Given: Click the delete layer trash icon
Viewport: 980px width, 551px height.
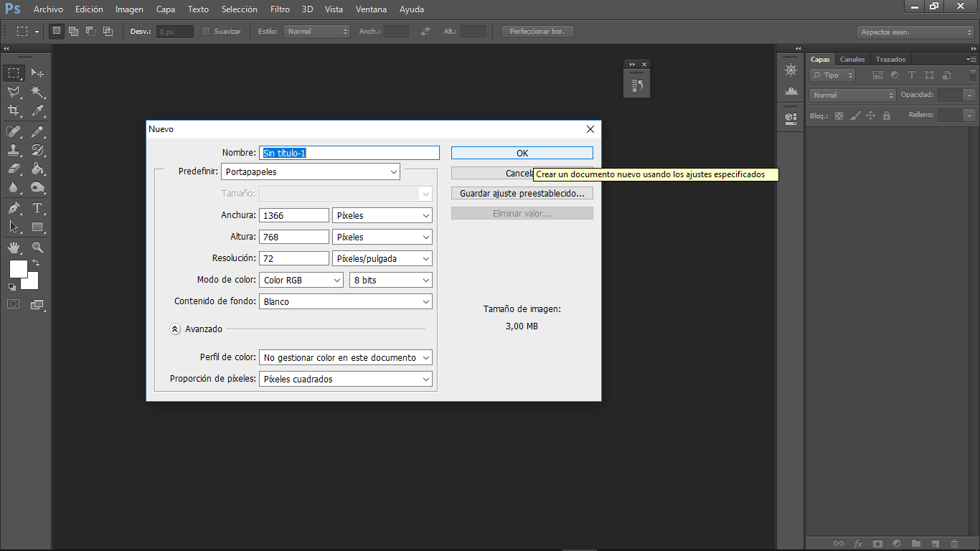Looking at the screenshot, I should [x=954, y=544].
